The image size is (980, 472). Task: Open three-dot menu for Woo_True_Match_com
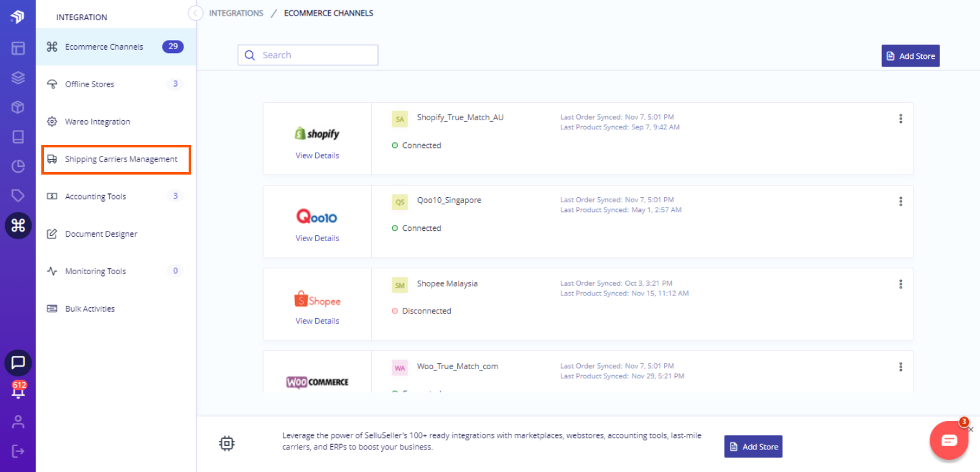click(x=901, y=367)
